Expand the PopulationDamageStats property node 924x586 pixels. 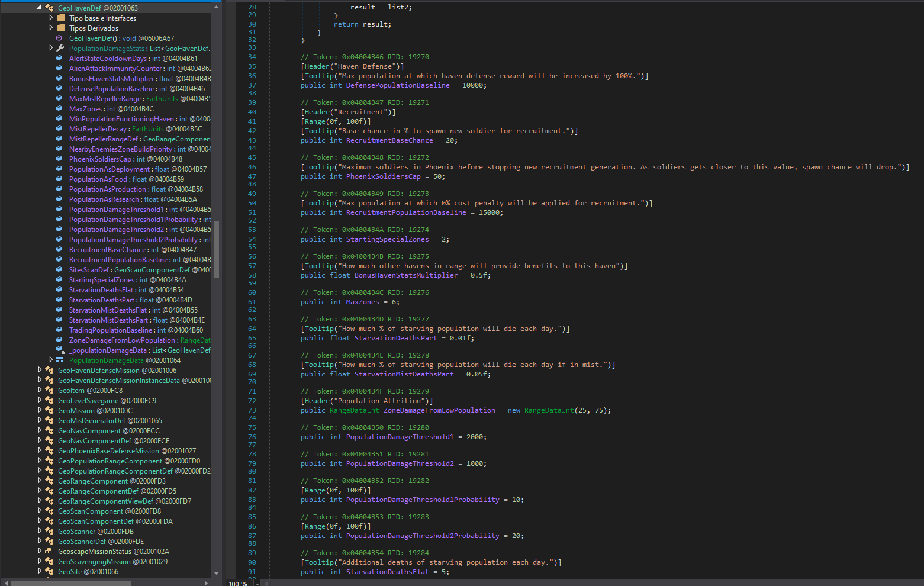51,48
